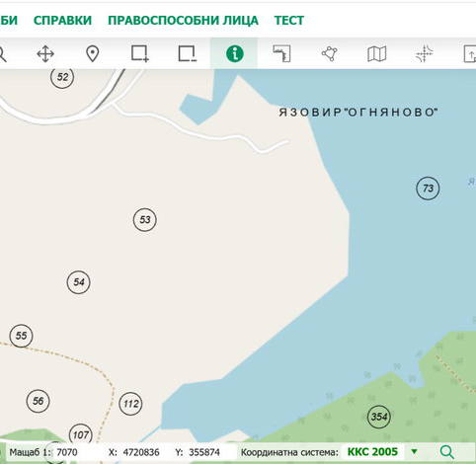Open the parcel sketch tool
The image size is (476, 464).
tap(282, 53)
